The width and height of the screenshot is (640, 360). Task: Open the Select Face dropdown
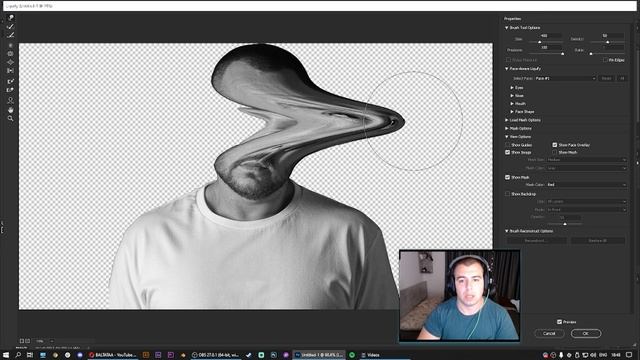coord(565,78)
